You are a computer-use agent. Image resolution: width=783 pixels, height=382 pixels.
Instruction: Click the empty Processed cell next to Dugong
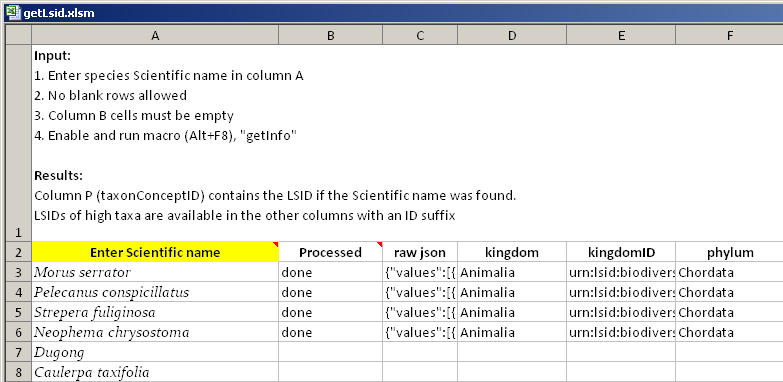click(x=331, y=352)
